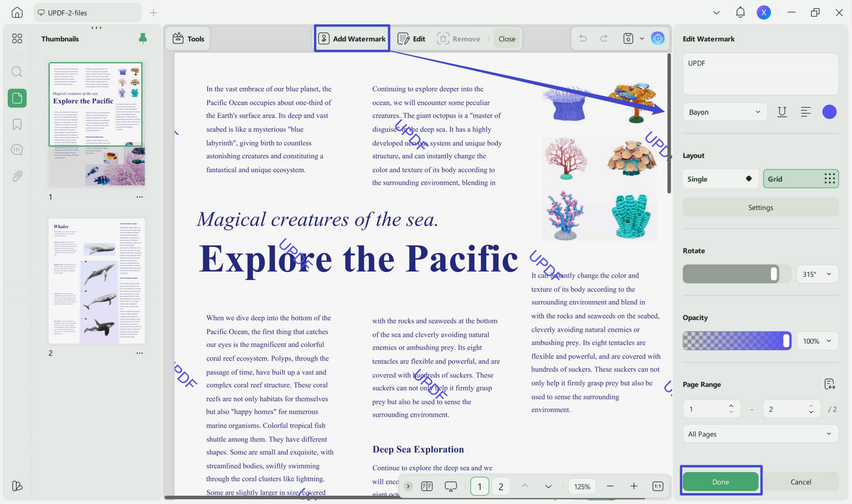Decrease the page range end value
The width and height of the screenshot is (852, 504).
coord(811,412)
